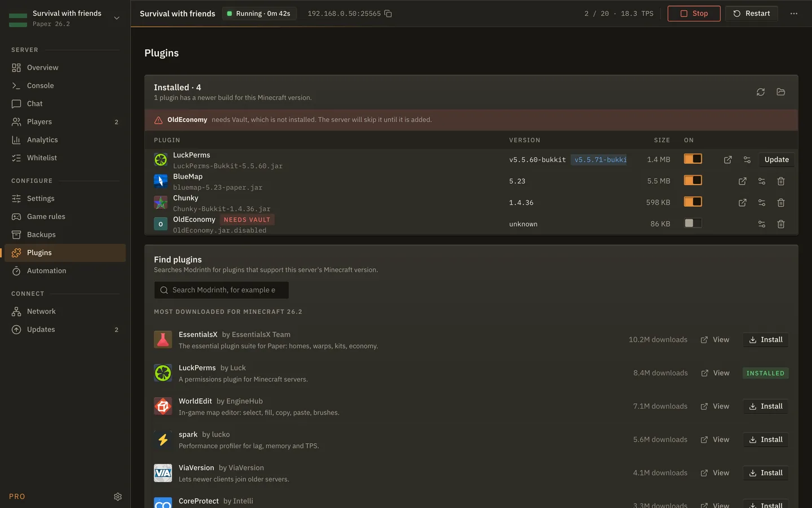This screenshot has width=812, height=508.
Task: Focus the Search Modrinth input field
Action: coord(222,290)
